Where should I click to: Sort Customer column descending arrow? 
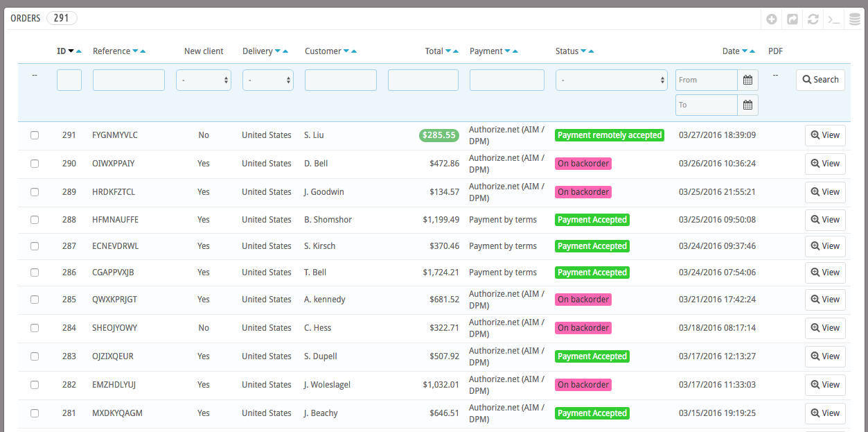coord(346,51)
